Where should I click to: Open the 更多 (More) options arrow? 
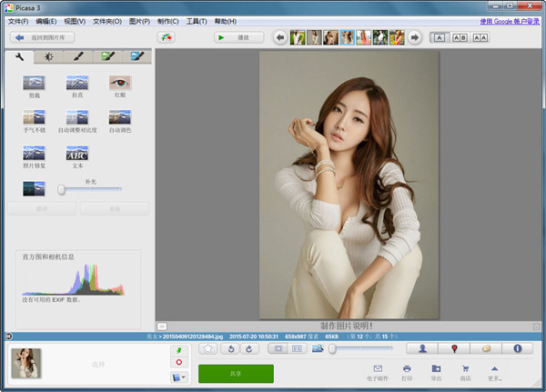[494, 369]
